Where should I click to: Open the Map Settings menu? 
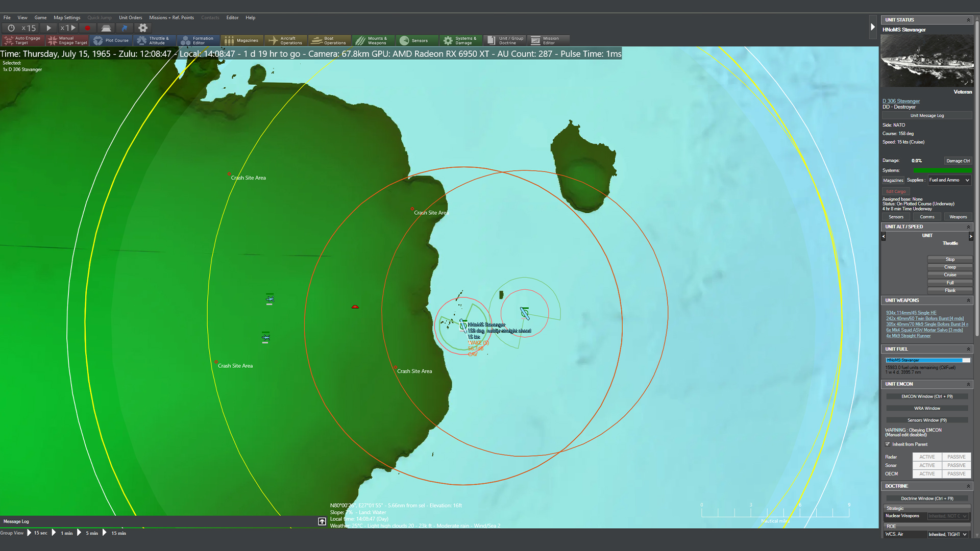(67, 17)
